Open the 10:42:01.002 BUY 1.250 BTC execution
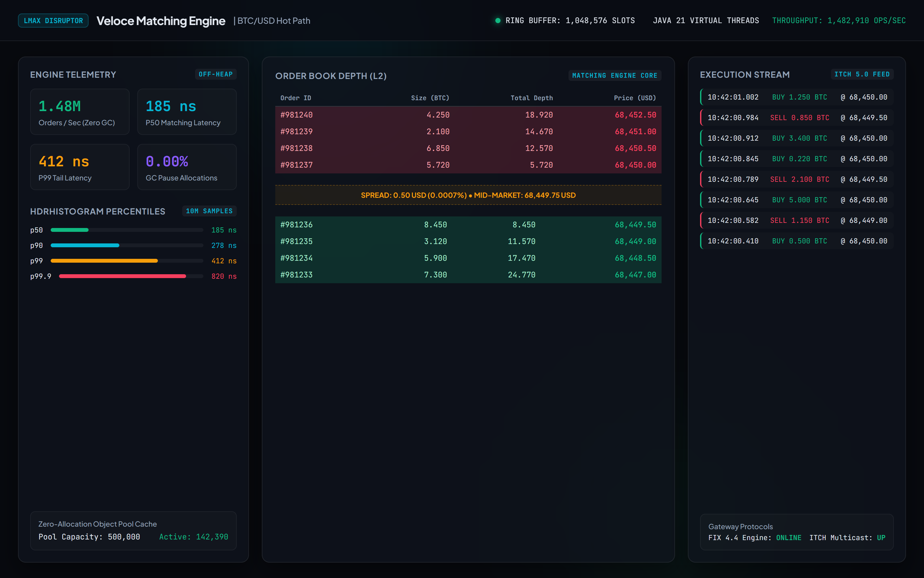Screen dimensions: 924x578 797,97
